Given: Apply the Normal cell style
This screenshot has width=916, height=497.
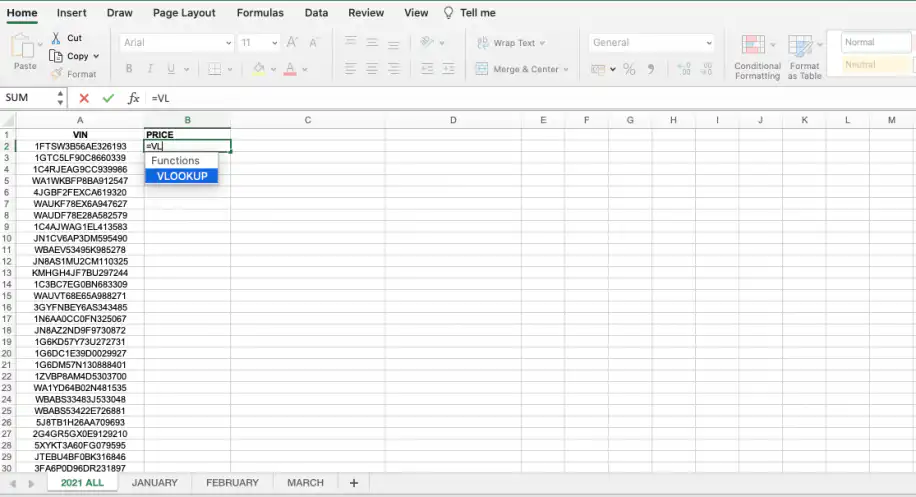Looking at the screenshot, I should (x=875, y=42).
